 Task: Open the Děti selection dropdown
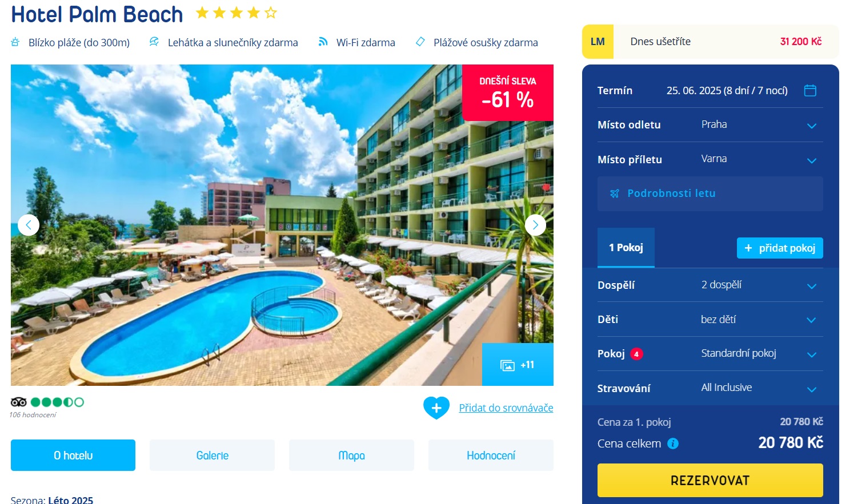tap(710, 319)
